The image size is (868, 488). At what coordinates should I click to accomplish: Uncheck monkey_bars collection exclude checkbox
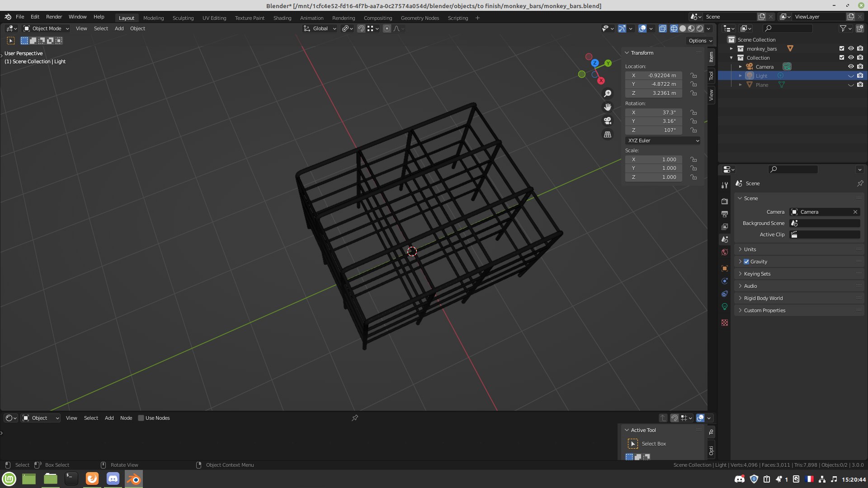842,48
